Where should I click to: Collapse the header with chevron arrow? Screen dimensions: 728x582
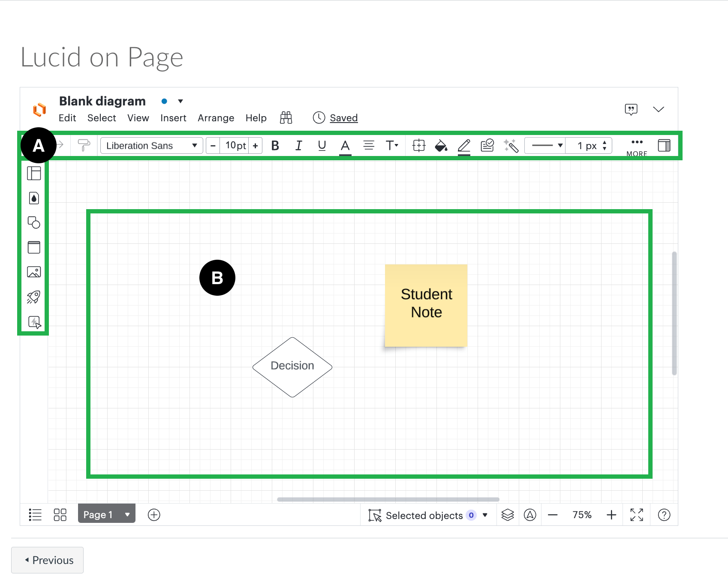click(659, 109)
